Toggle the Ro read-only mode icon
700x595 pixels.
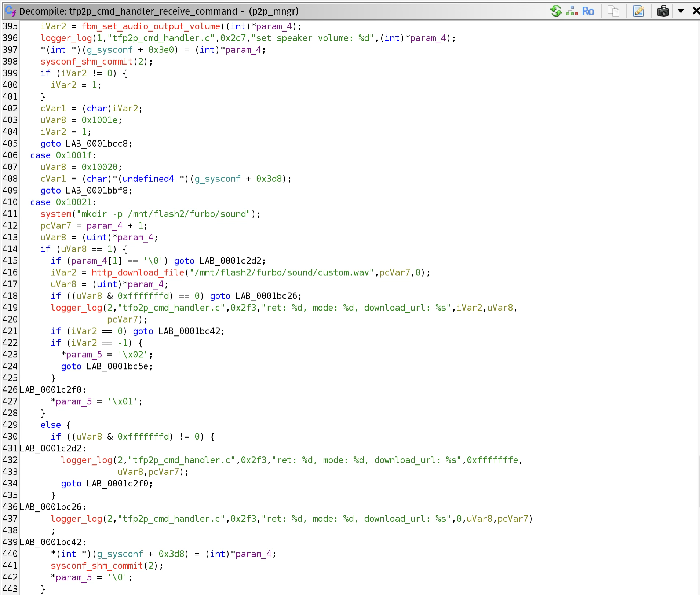tap(588, 11)
